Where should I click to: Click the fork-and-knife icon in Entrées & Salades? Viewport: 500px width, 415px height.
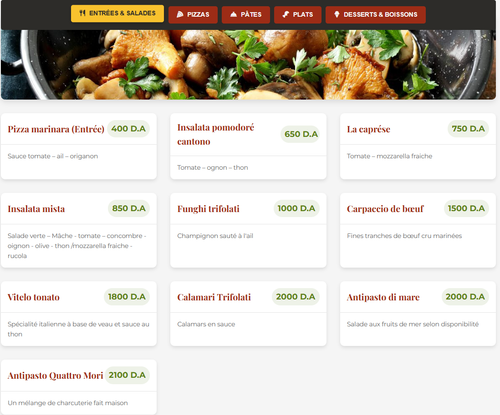pos(82,13)
